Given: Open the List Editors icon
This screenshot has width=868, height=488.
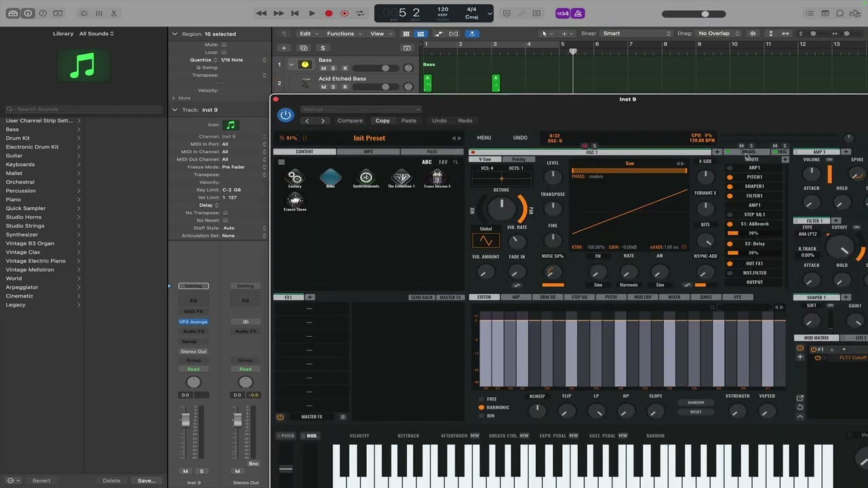Looking at the screenshot, I should coord(810,13).
